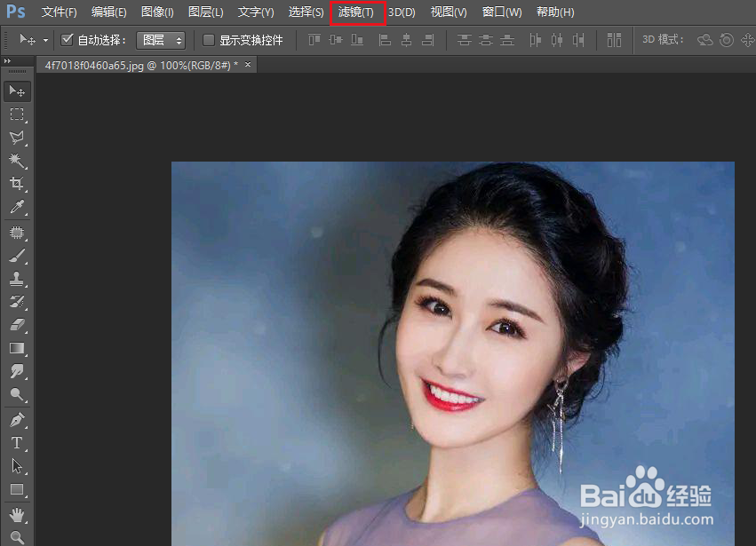756x546 pixels.
Task: Click align horizontal centers icon
Action: 407,40
